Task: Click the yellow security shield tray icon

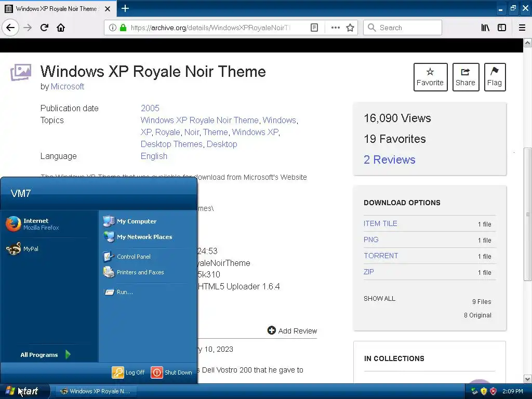Action: [x=484, y=391]
